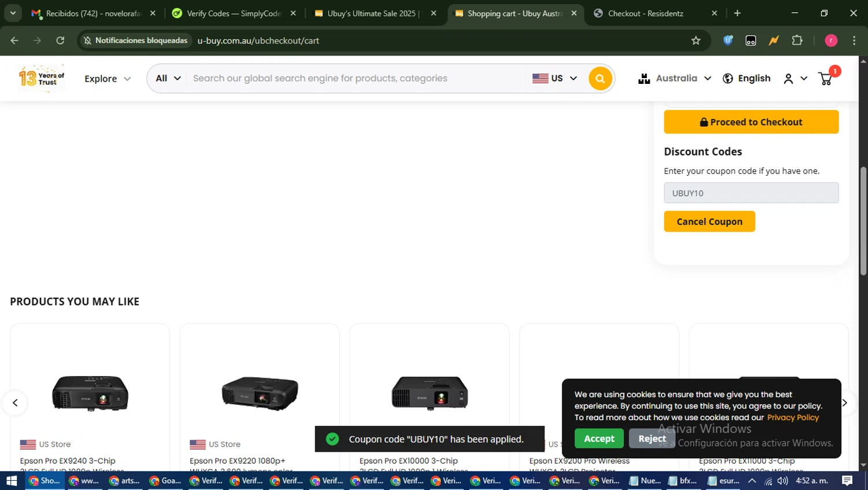Select the Shopping cart - Ubuy Australia tab

(x=514, y=13)
